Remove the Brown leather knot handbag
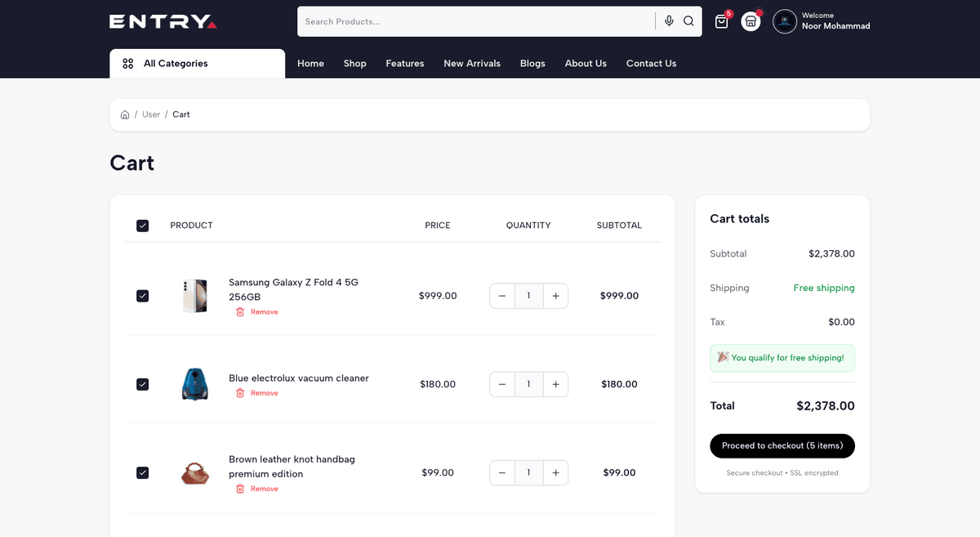 (257, 489)
